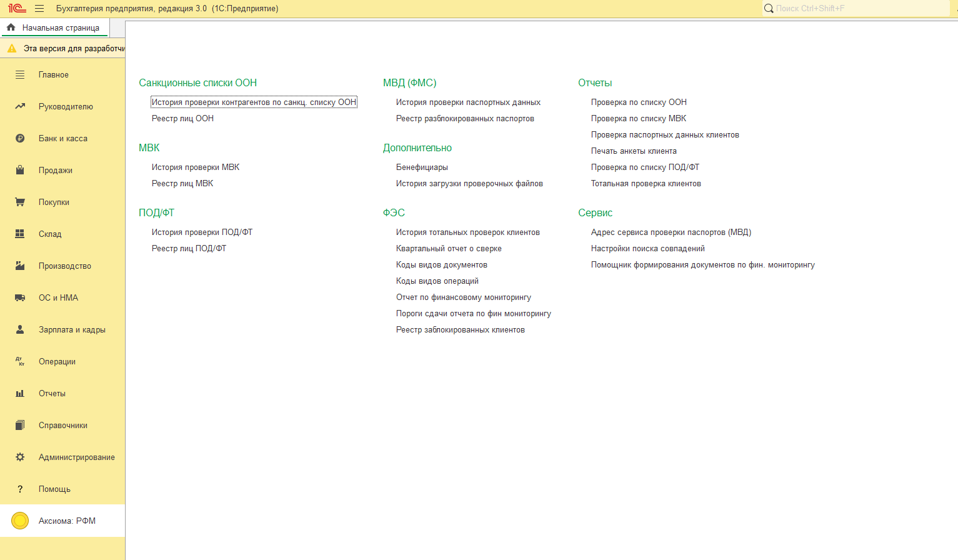
Task: Click the Дополнительно group heading
Action: 417,147
